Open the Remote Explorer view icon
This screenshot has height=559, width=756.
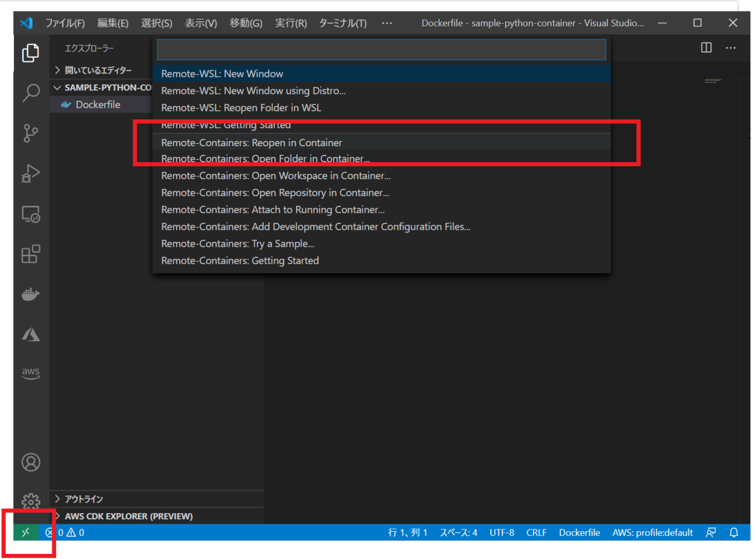pos(30,215)
